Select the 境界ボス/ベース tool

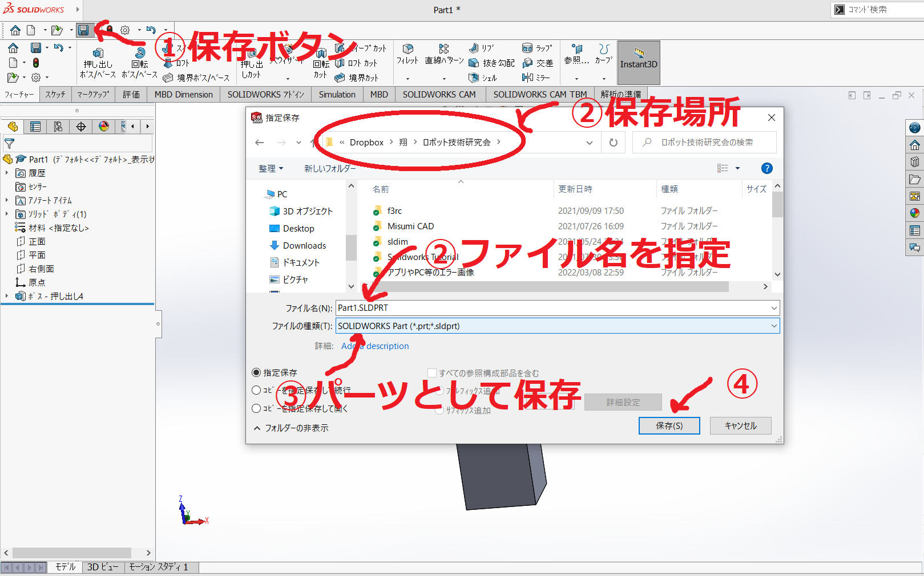pyautogui.click(x=196, y=78)
